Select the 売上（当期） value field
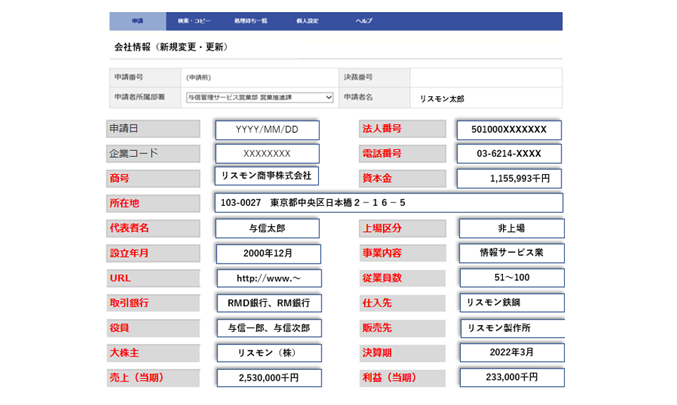The height and width of the screenshot is (405, 677). [x=266, y=378]
